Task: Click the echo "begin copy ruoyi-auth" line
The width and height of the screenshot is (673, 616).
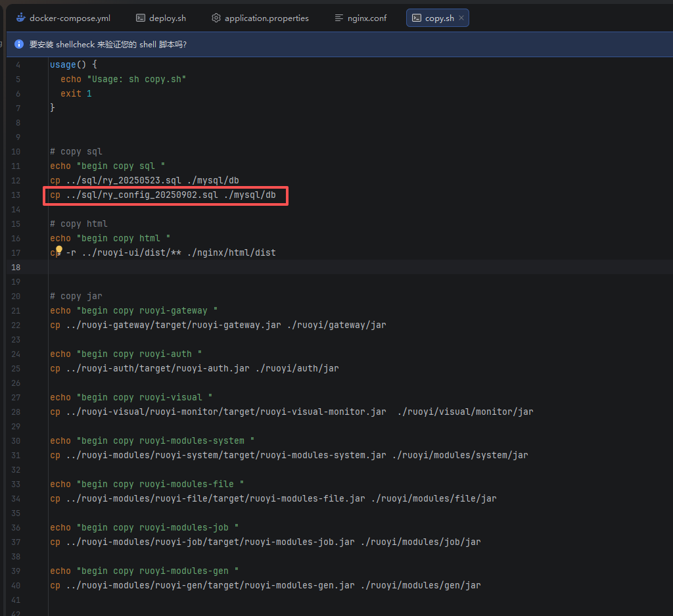Action: pos(126,354)
